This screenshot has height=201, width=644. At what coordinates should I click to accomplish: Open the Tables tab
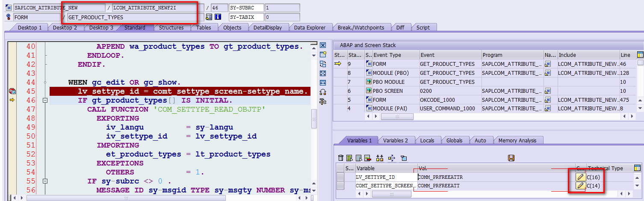[204, 27]
